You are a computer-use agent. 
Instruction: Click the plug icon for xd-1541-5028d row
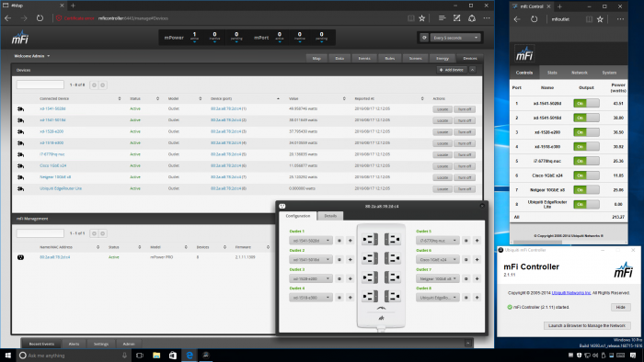pyautogui.click(x=20, y=108)
